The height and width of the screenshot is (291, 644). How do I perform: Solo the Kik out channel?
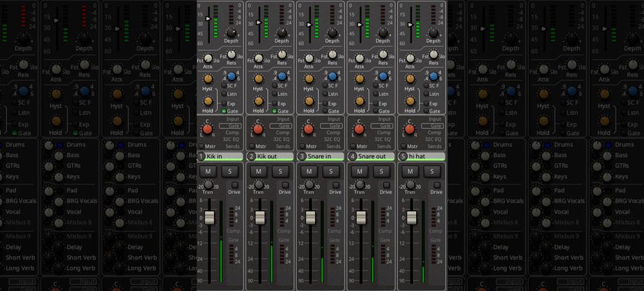[x=281, y=171]
